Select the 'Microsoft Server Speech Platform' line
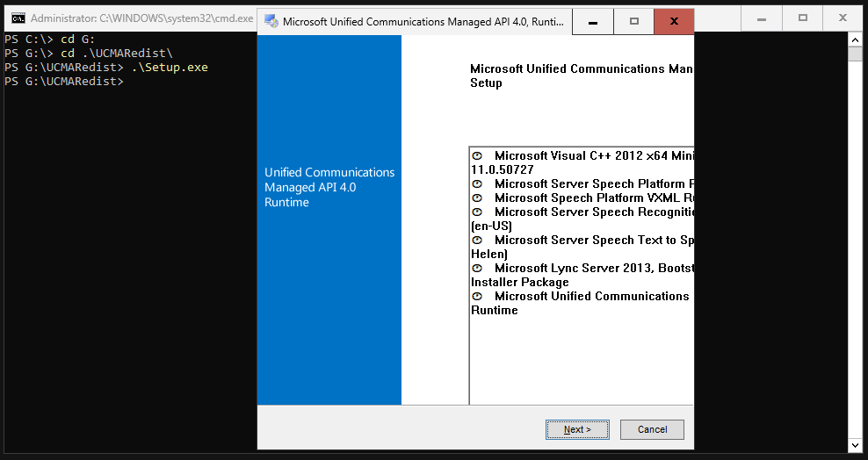The height and width of the screenshot is (460, 868). pos(594,184)
